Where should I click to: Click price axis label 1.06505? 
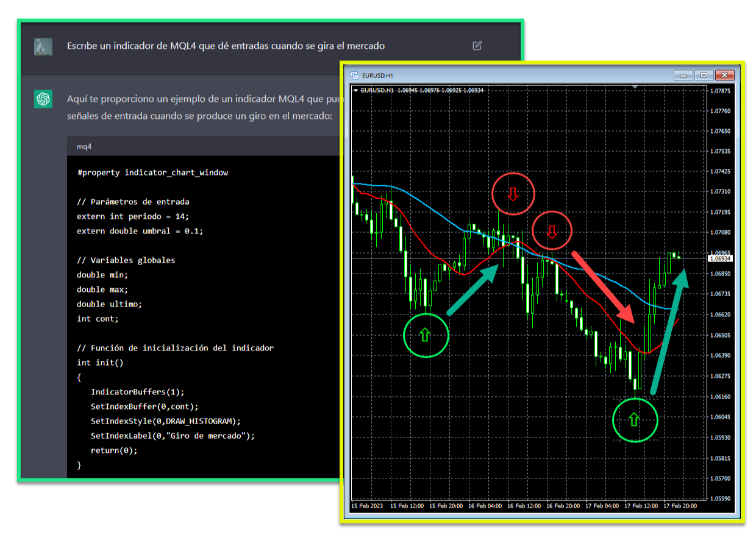[x=721, y=335]
